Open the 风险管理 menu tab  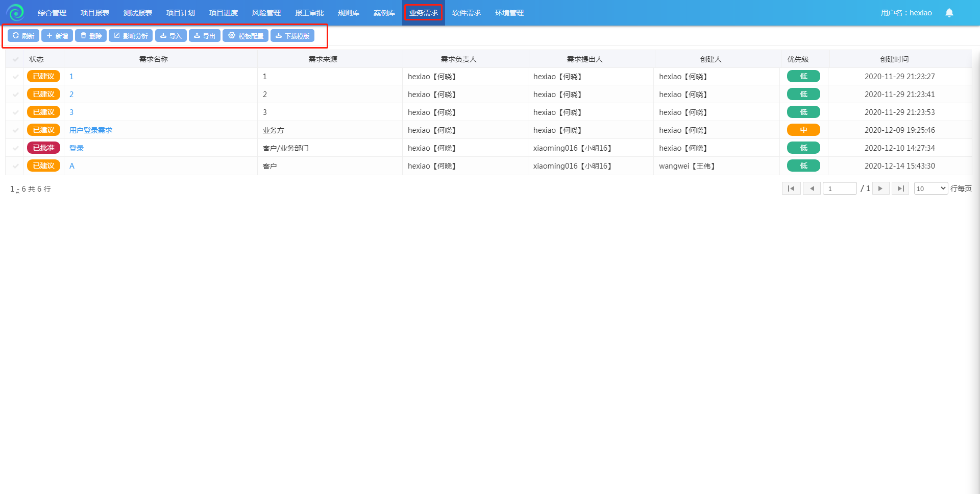coord(266,13)
